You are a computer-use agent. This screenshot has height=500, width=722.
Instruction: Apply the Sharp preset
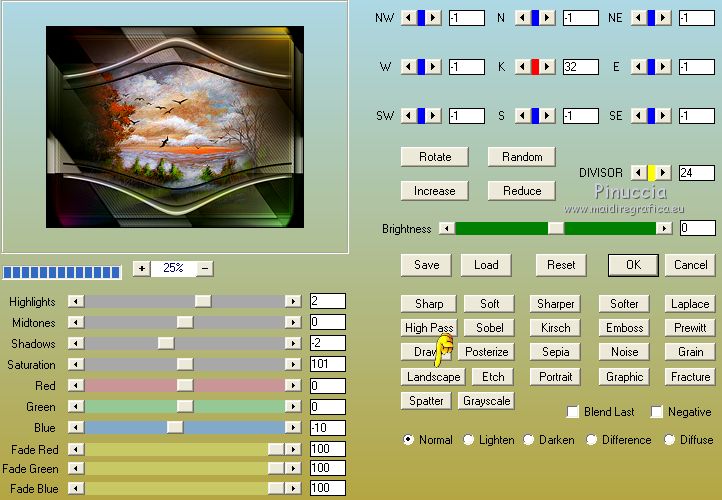429,304
